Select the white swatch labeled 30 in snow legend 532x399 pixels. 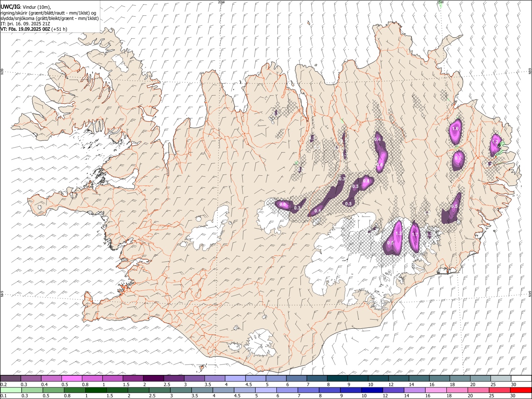521,378
